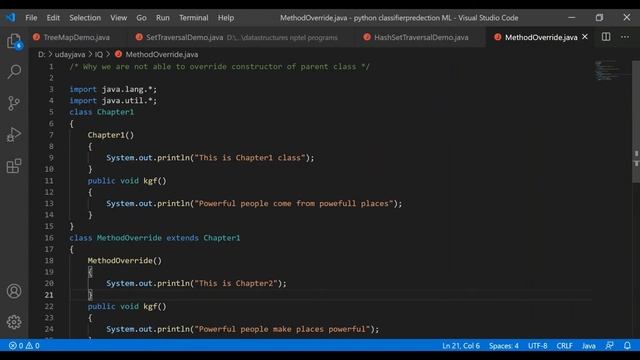Viewport: 640px width, 360px height.
Task: Open the Explorer view in activity bar
Action: [14, 41]
